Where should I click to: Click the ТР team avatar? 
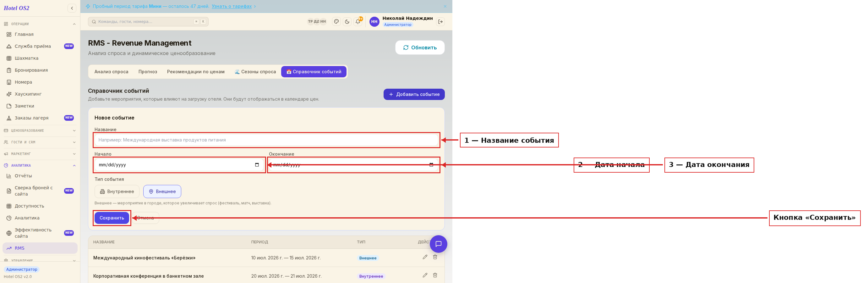click(x=310, y=22)
